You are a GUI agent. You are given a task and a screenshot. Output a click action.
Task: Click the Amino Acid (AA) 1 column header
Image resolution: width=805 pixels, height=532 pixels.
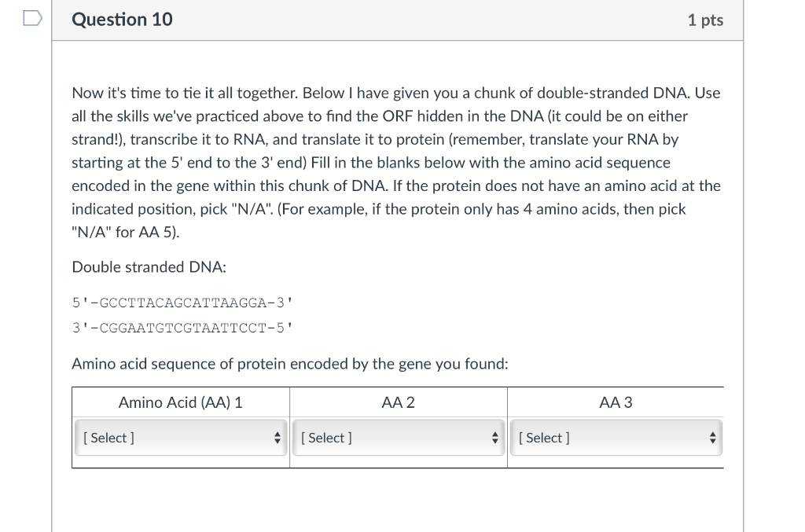click(180, 402)
